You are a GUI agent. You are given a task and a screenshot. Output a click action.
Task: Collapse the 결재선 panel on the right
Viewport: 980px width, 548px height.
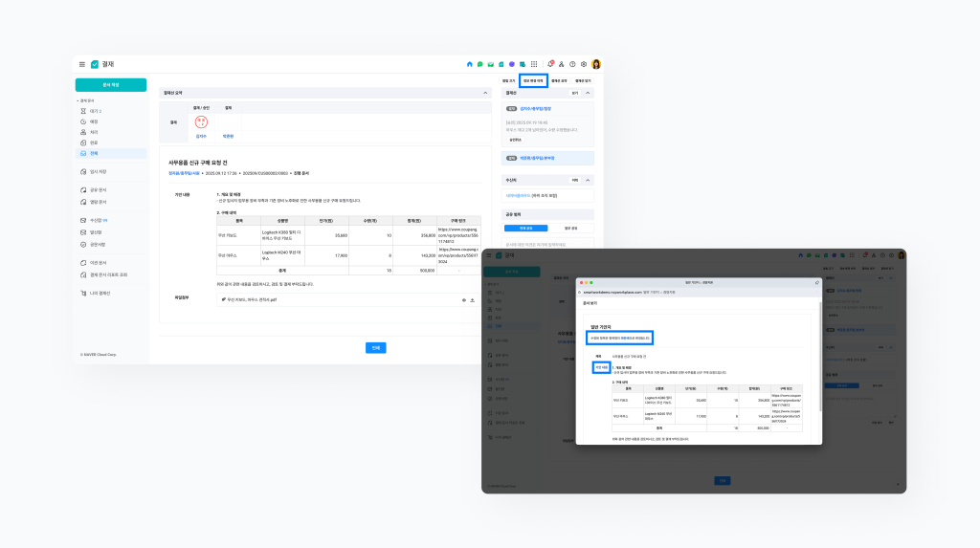[x=588, y=93]
